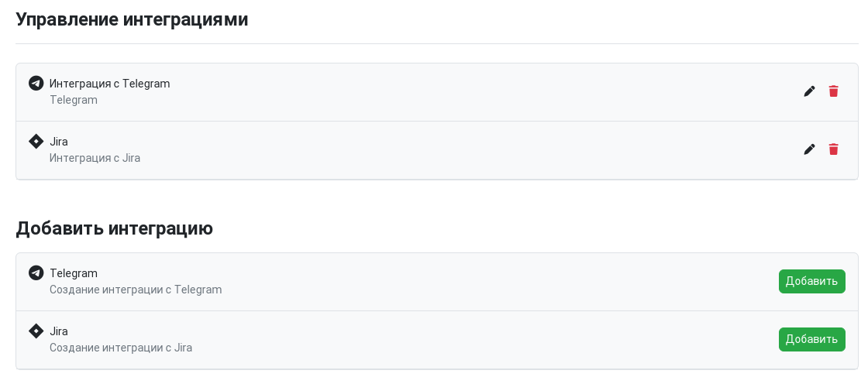
Task: Click Создание интеграции с Telegram description
Action: pos(136,290)
